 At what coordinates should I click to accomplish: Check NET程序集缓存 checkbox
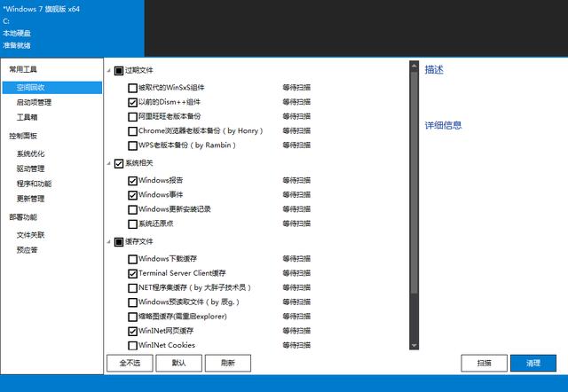coord(132,288)
